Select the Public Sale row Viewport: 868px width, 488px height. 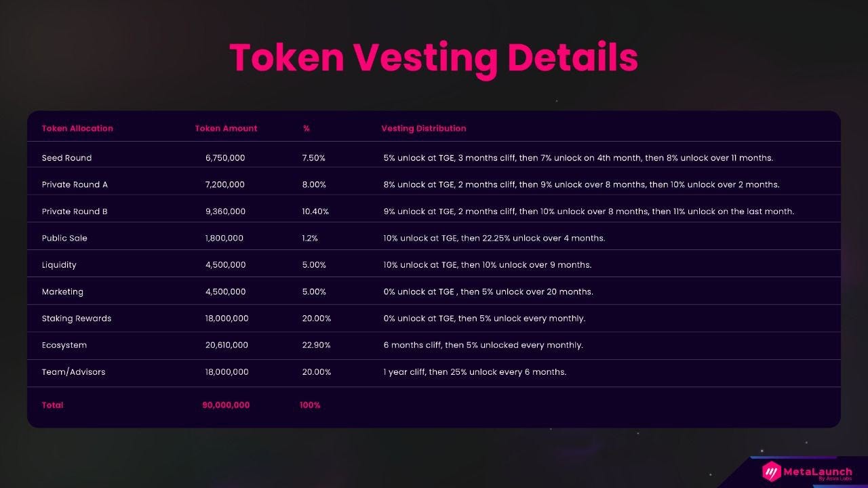coord(434,238)
